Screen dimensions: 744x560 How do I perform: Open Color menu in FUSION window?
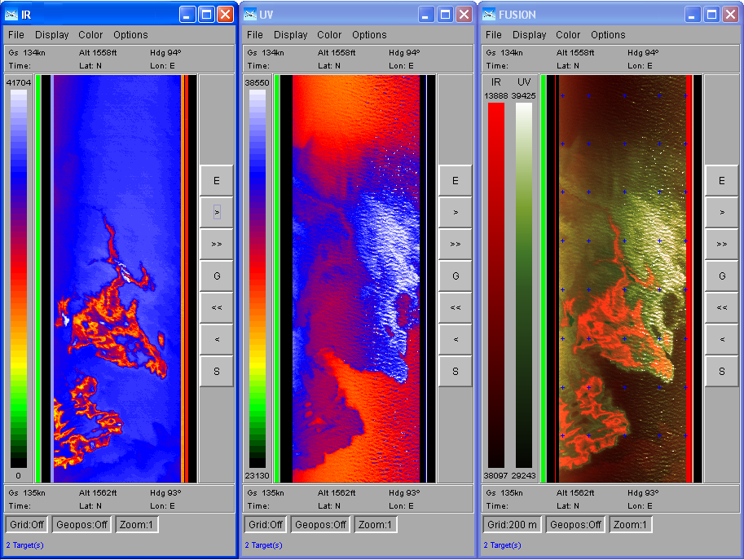(x=568, y=35)
